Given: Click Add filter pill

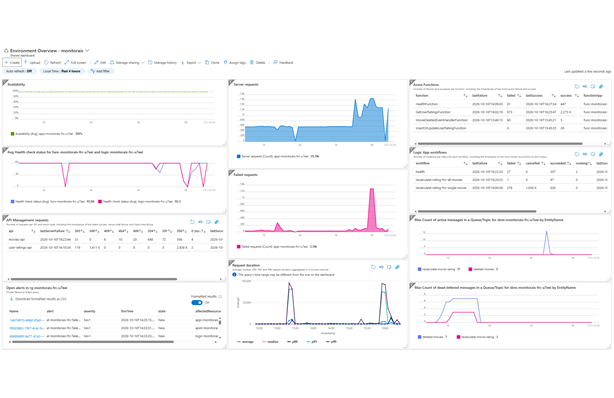Looking at the screenshot, I should click(100, 71).
